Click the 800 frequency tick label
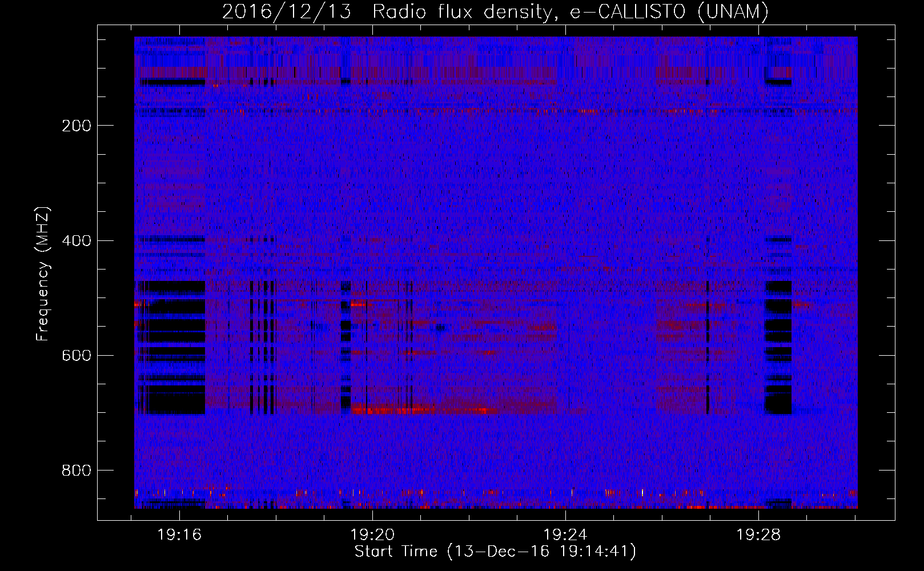 77,471
